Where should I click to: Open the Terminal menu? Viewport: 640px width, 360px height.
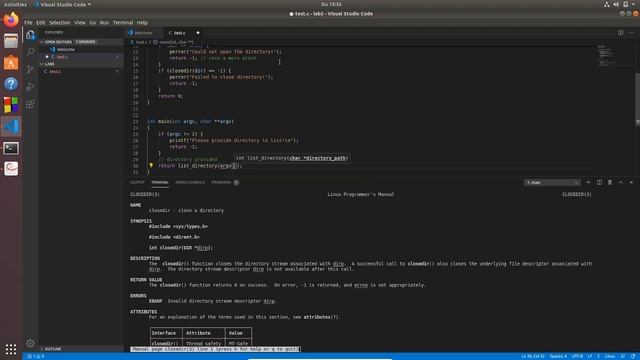click(x=123, y=22)
